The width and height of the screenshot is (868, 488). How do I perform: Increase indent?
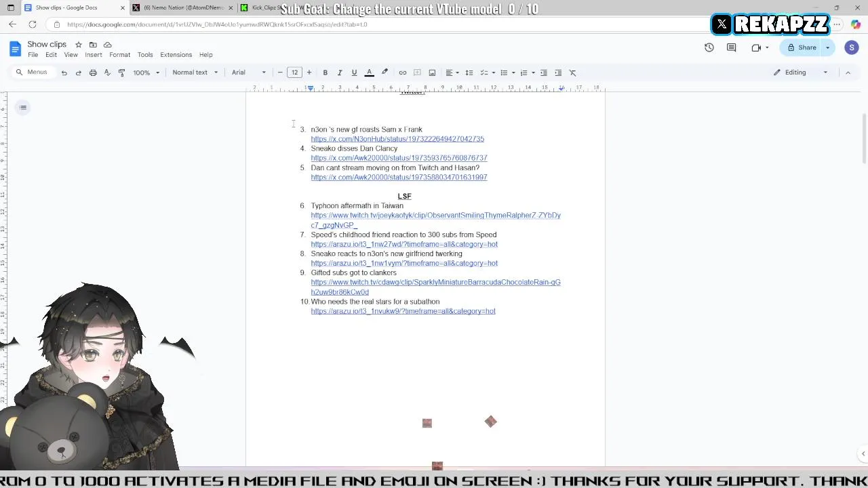pos(558,73)
